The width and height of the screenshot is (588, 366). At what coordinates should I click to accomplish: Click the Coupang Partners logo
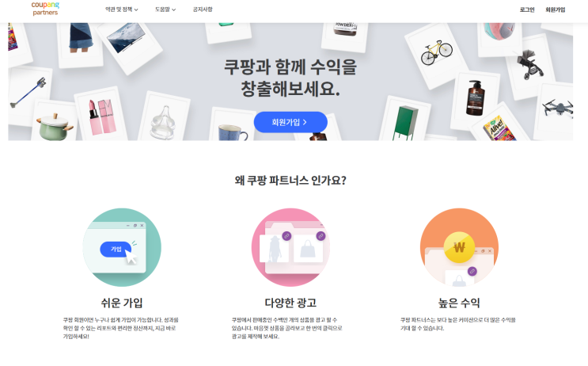point(45,9)
